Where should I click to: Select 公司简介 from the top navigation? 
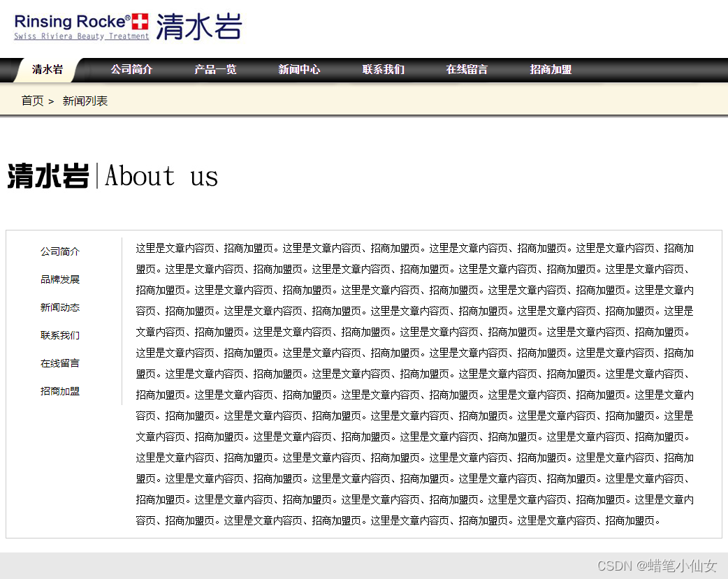coord(132,70)
